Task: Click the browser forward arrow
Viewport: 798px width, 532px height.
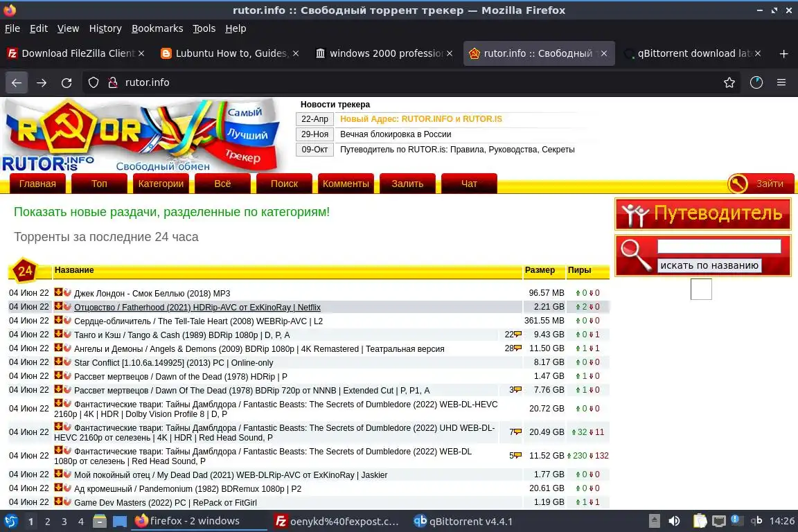Action: coord(42,82)
